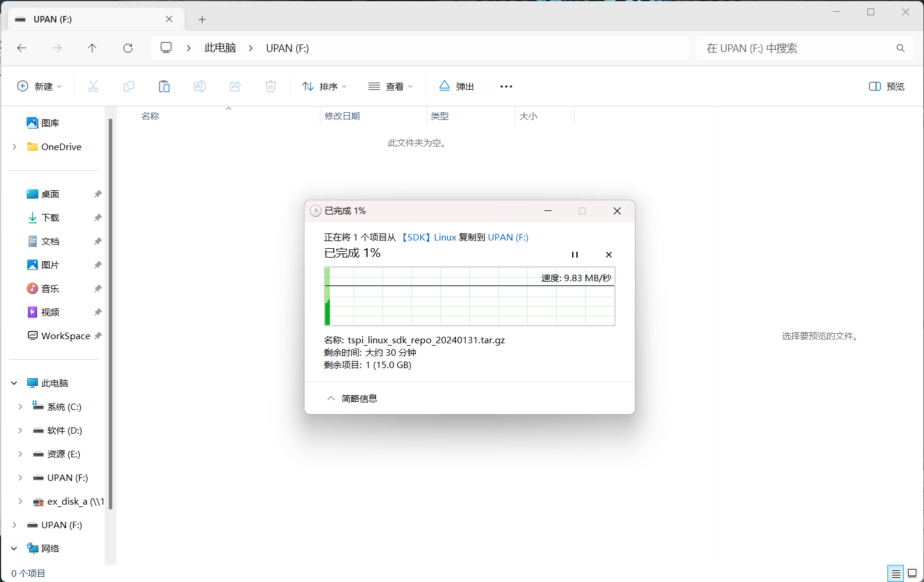Open the UPAN (F:) destination link
This screenshot has height=582, width=924.
point(508,237)
